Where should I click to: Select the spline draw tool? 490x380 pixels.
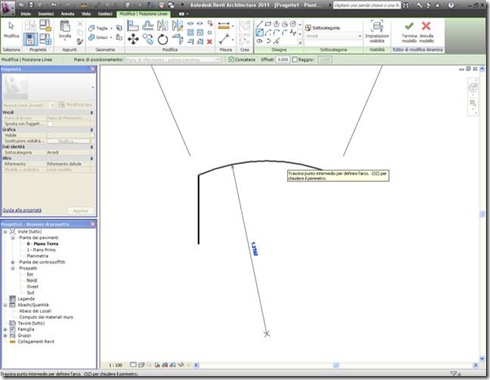pyautogui.click(x=293, y=33)
